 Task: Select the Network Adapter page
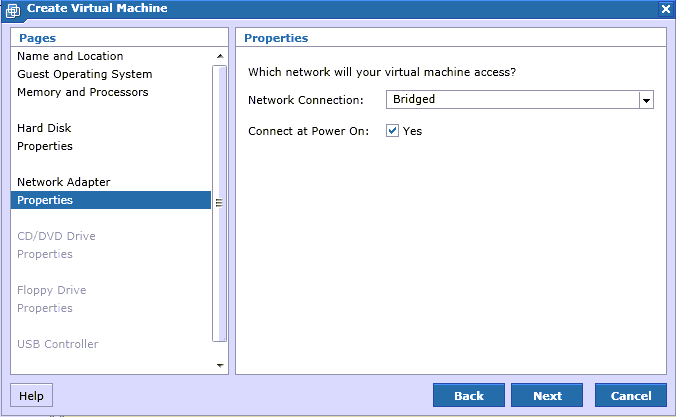tap(64, 182)
